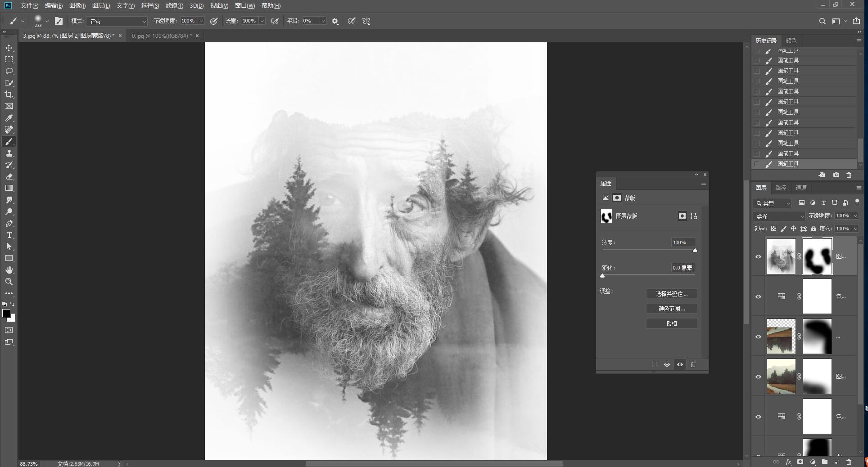Open the 窗口 menu

(244, 5)
